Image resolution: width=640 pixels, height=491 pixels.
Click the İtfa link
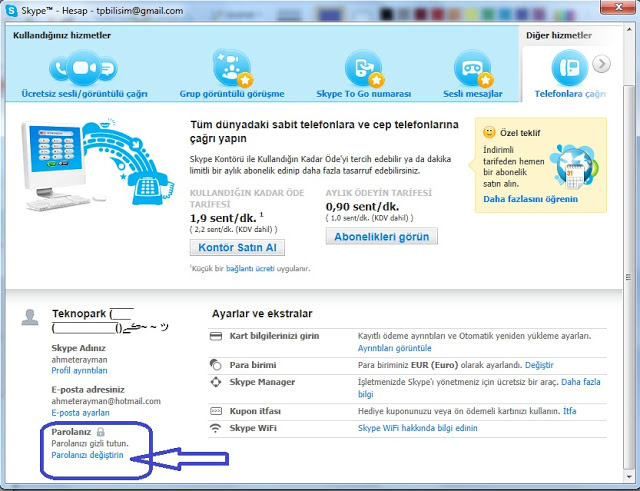pos(570,411)
